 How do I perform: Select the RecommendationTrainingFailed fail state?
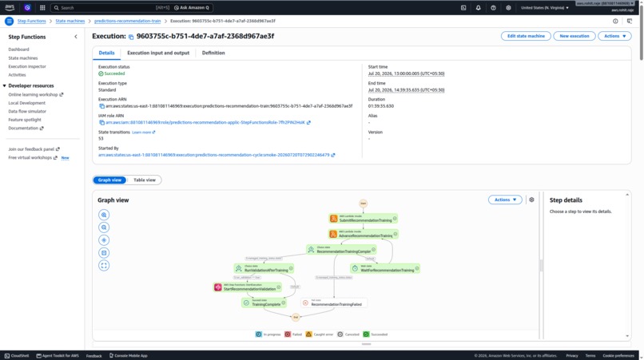point(334,303)
